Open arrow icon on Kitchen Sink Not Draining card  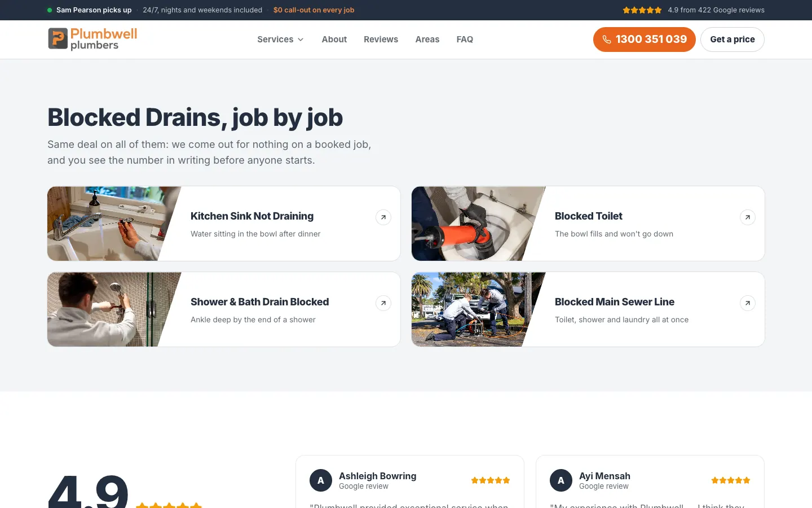383,217
